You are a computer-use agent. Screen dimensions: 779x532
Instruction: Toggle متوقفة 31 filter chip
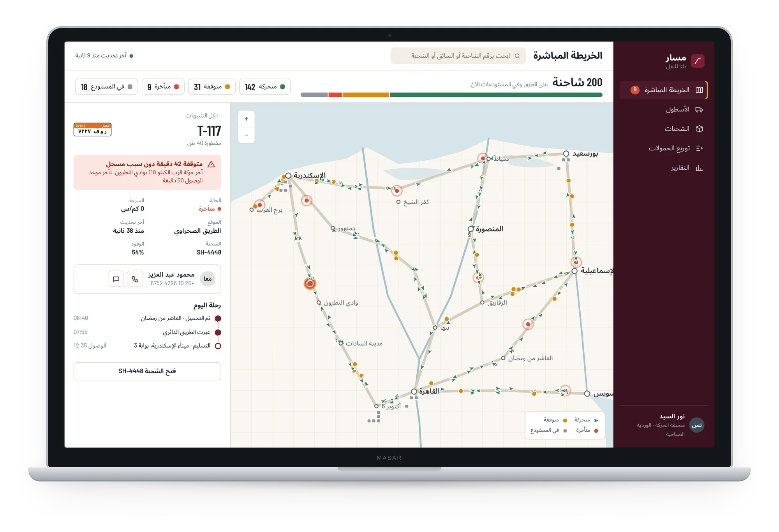pyautogui.click(x=212, y=87)
